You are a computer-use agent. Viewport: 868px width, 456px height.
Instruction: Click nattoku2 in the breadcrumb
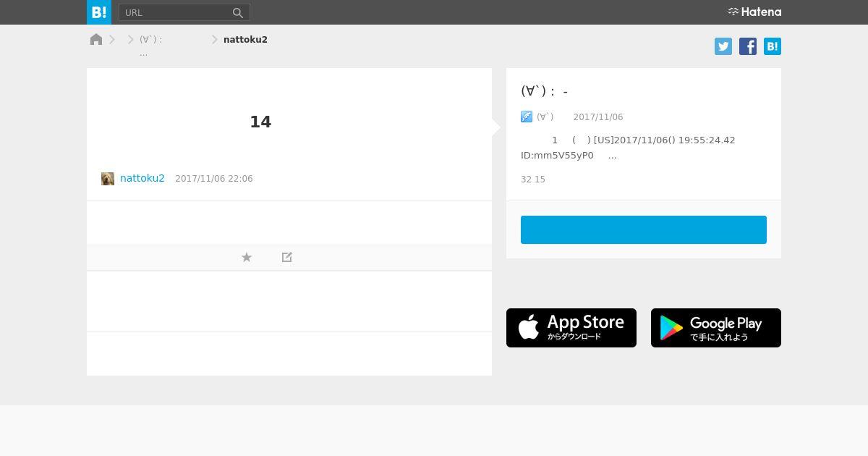[x=245, y=40]
